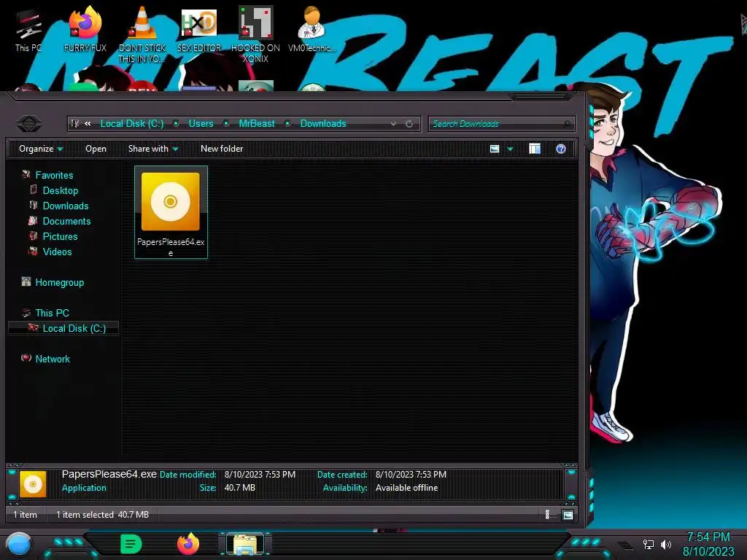Switch to details view status icon
Image resolution: width=747 pixels, height=560 pixels.
pyautogui.click(x=547, y=514)
